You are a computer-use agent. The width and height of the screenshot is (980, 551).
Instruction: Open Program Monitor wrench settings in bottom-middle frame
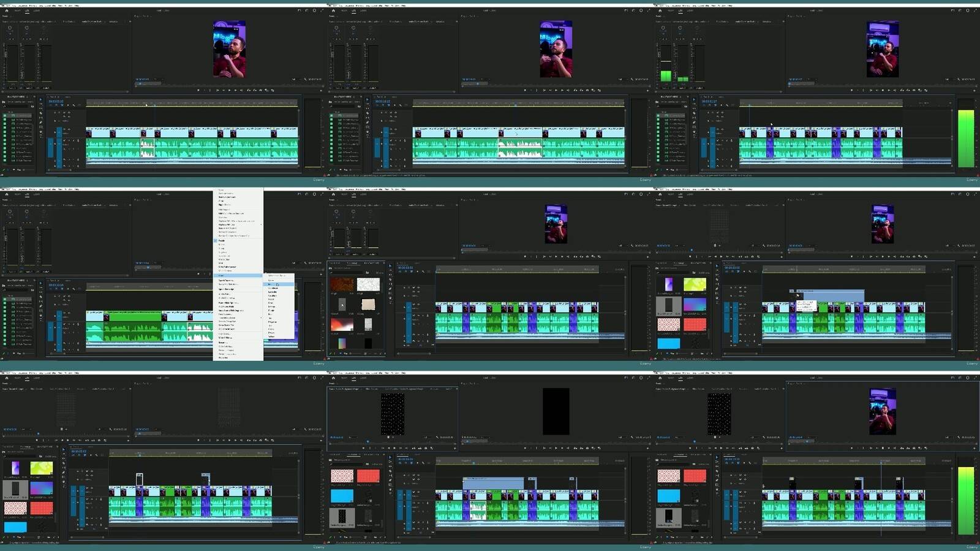click(x=632, y=437)
